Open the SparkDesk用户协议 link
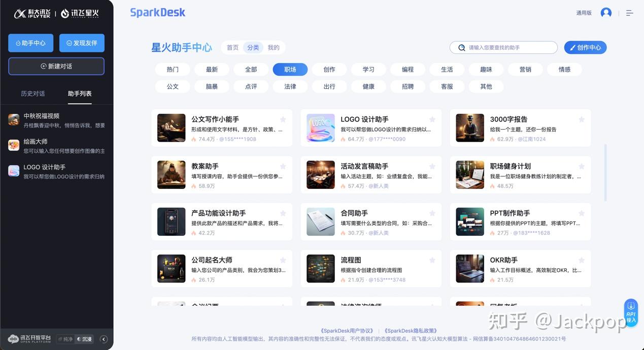This screenshot has height=350, width=644. tap(347, 331)
